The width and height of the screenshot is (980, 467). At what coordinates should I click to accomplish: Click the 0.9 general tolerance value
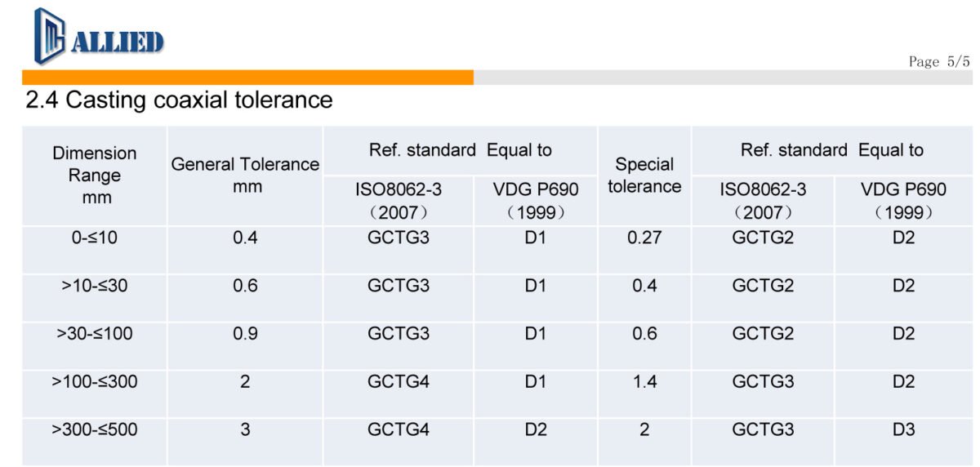[x=245, y=334]
